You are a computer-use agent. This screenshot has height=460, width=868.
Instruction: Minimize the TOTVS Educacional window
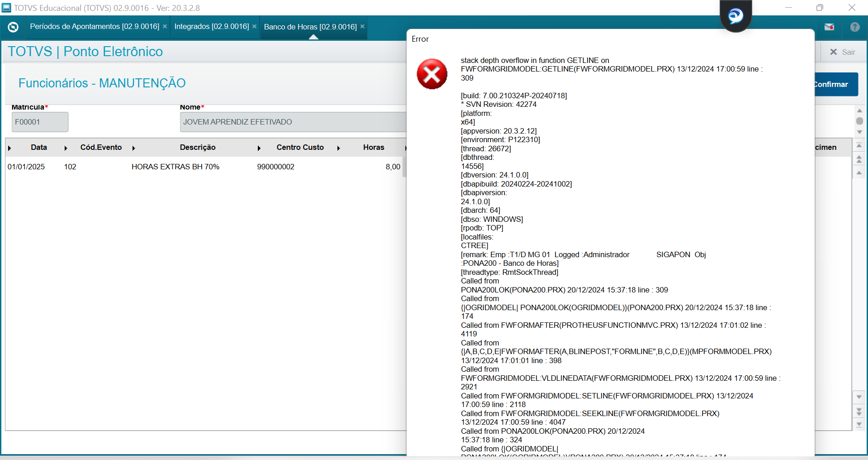[788, 8]
